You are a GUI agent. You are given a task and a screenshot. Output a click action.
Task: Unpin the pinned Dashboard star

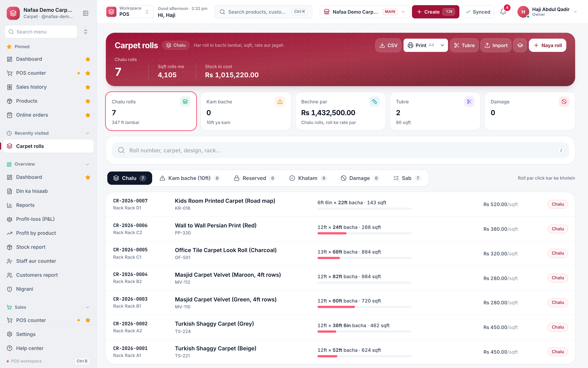(88, 59)
